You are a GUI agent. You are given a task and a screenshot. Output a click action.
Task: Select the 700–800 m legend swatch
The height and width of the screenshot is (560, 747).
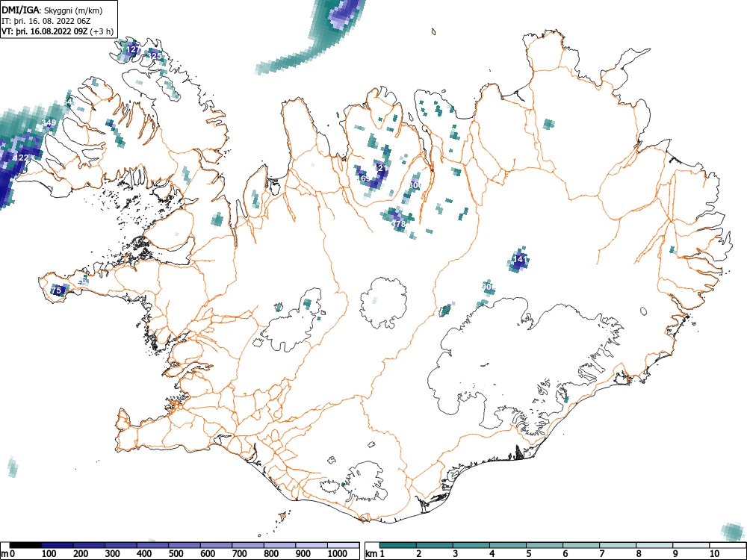point(249,545)
